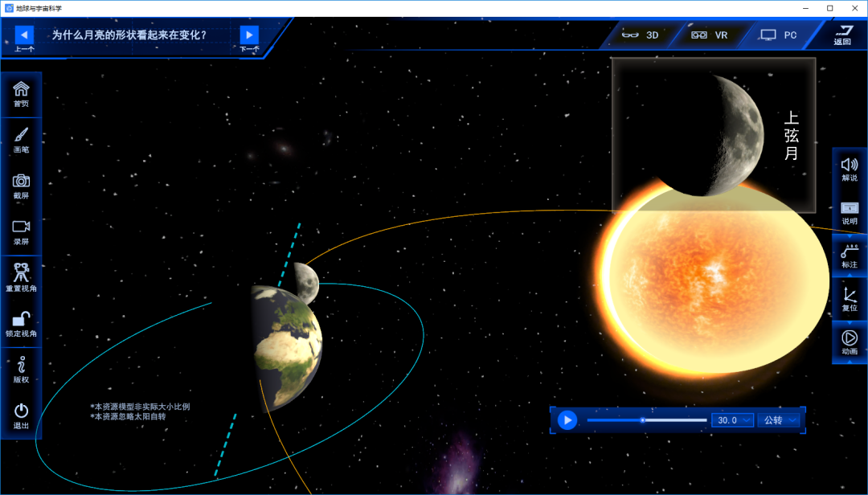Click the 返回 back button

click(842, 35)
